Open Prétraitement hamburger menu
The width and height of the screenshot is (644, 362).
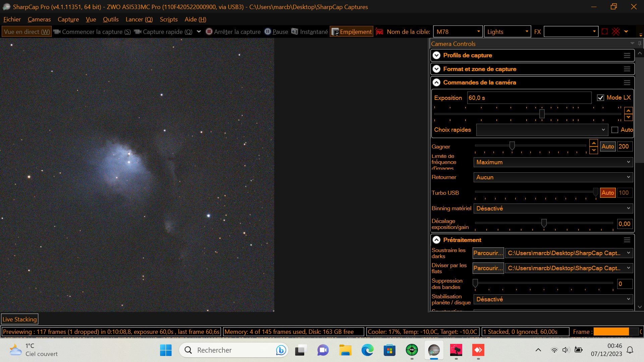[627, 240]
